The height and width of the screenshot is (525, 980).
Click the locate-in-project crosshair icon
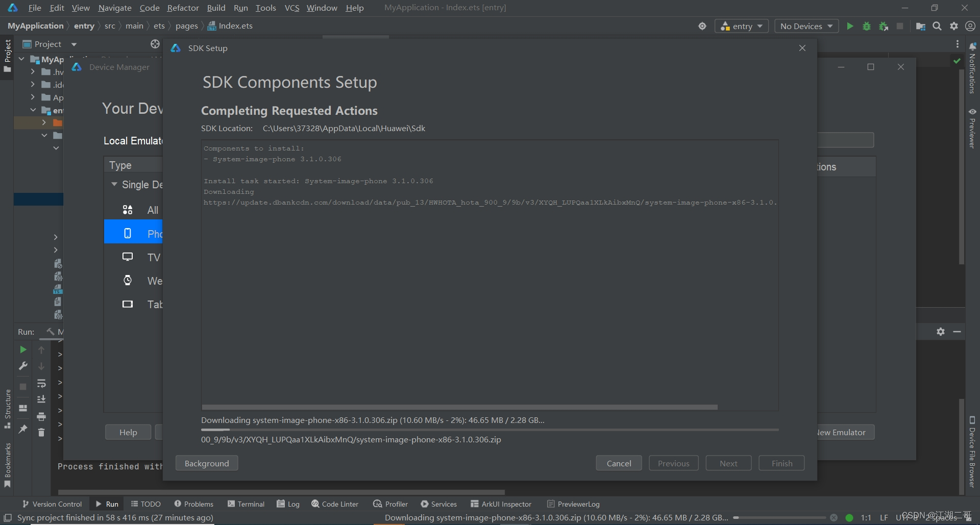[155, 44]
